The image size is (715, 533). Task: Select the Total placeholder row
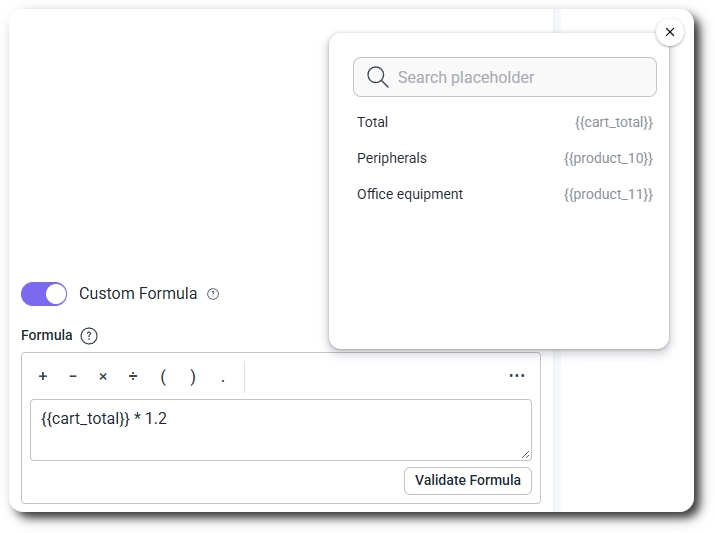tap(505, 122)
